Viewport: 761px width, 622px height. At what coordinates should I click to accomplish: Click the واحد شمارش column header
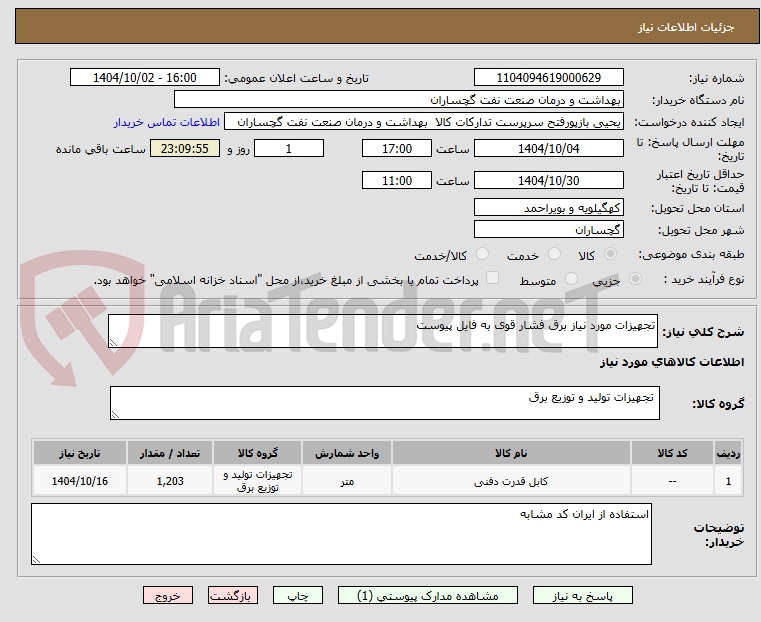click(x=347, y=453)
